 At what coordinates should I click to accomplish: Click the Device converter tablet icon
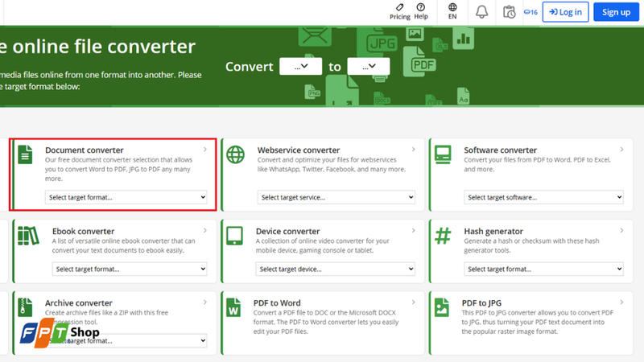coord(234,236)
